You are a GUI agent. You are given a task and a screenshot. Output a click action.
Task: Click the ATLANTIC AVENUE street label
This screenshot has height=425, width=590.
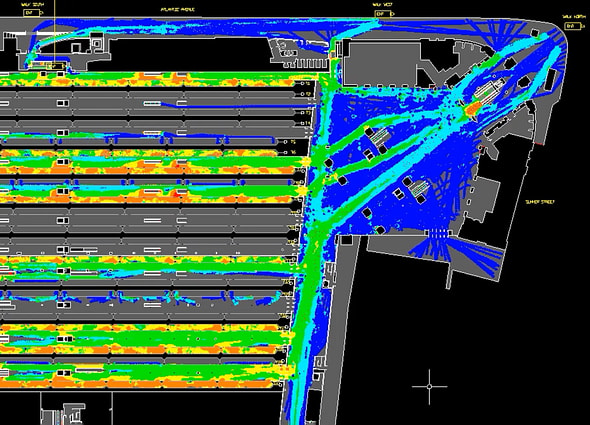point(178,9)
